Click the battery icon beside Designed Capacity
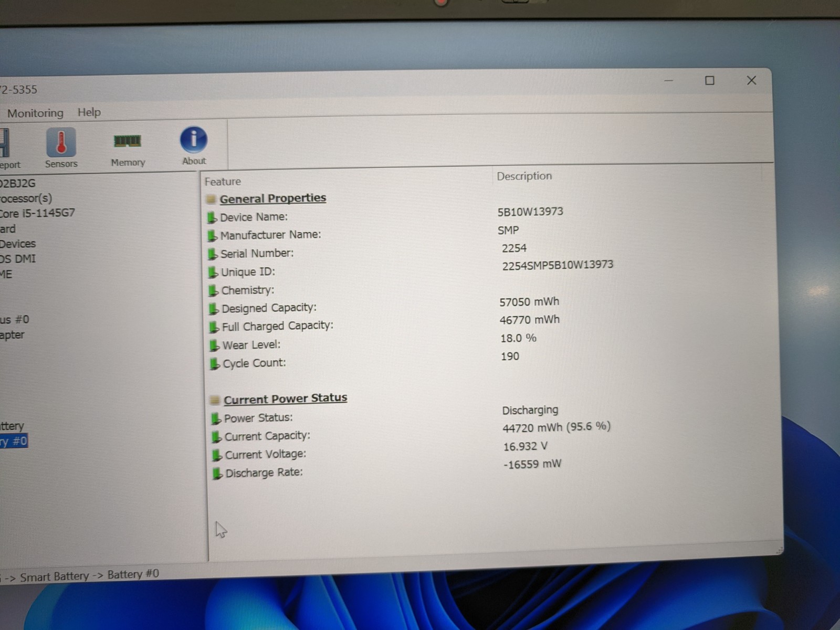 tap(214, 309)
